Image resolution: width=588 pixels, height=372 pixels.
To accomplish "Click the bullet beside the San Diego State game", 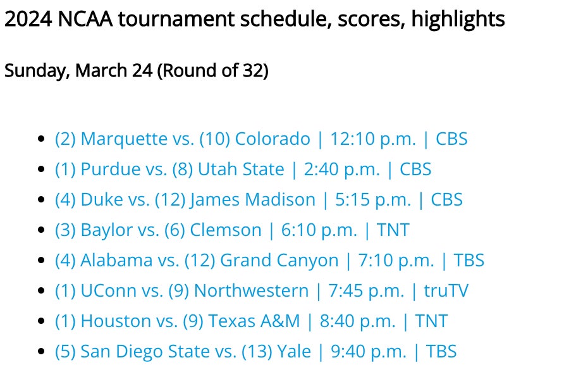I will (x=42, y=352).
